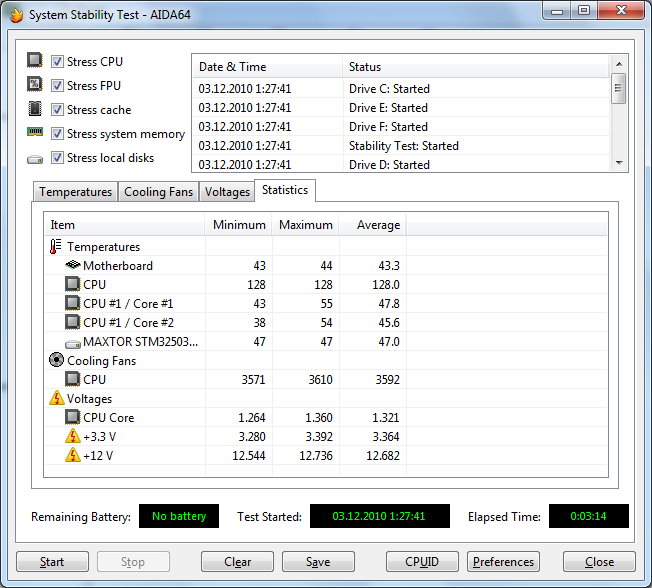Click the warning bolt icon of Voltages group
Image resolution: width=652 pixels, height=588 pixels.
57,398
